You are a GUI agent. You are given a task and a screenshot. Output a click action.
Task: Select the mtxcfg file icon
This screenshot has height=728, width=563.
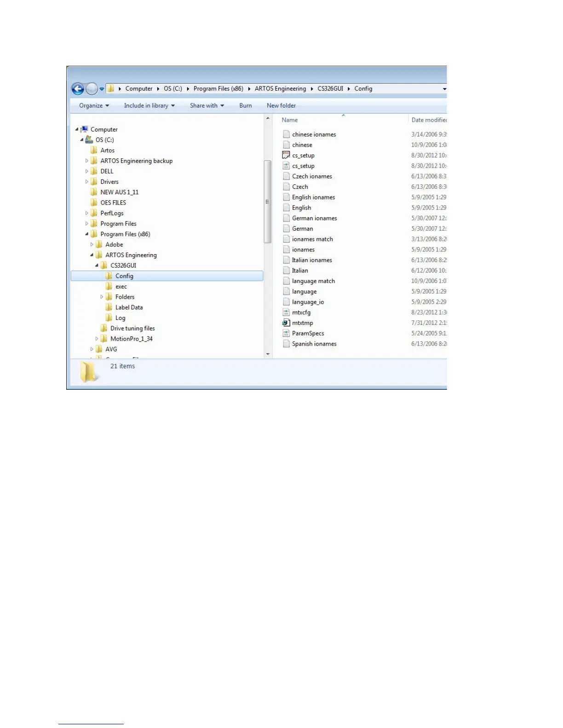[x=286, y=313]
